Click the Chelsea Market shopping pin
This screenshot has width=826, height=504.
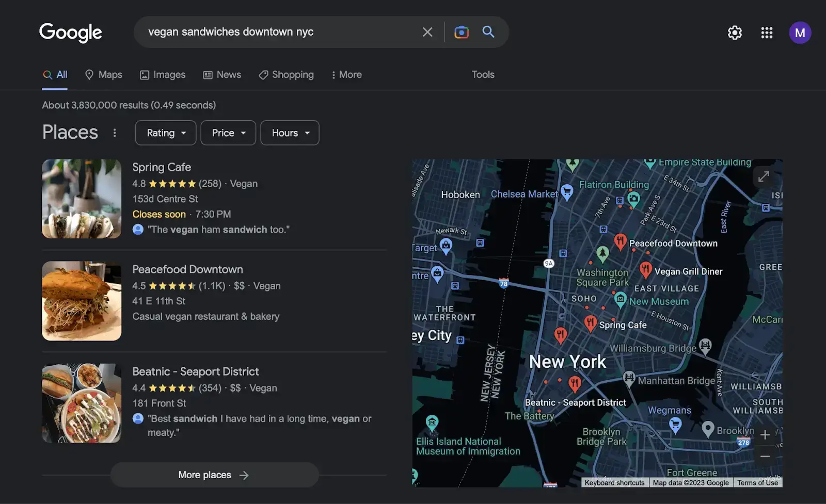pos(567,192)
